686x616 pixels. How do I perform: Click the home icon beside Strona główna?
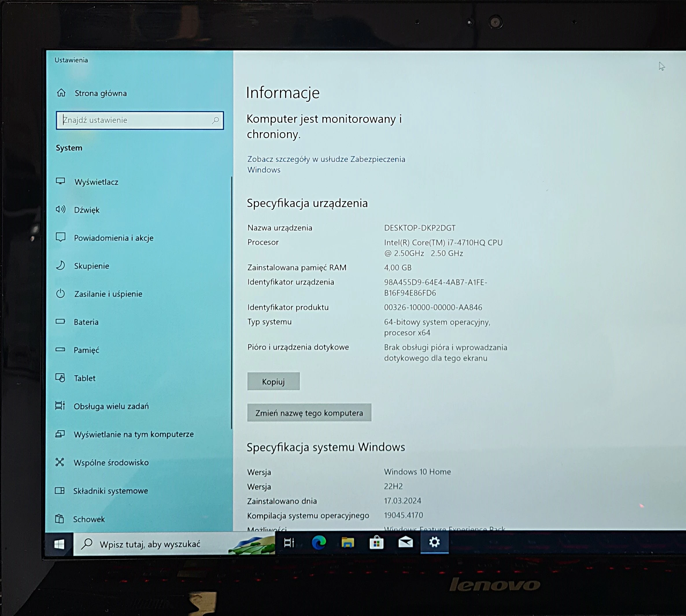pyautogui.click(x=61, y=93)
